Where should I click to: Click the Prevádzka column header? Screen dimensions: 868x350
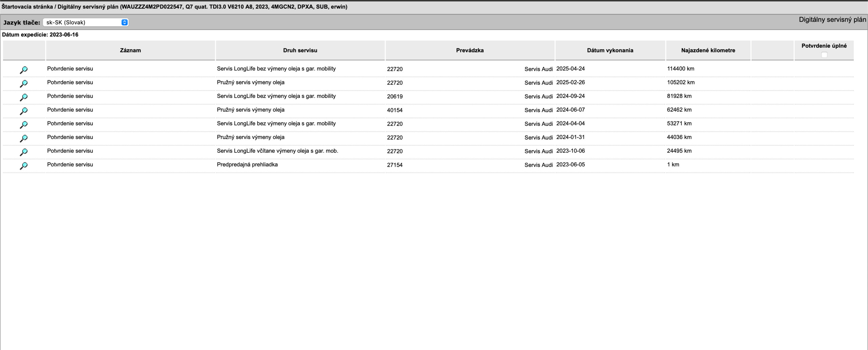click(x=470, y=50)
